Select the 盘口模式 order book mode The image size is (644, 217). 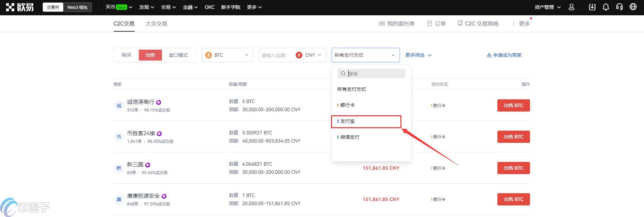tap(178, 55)
